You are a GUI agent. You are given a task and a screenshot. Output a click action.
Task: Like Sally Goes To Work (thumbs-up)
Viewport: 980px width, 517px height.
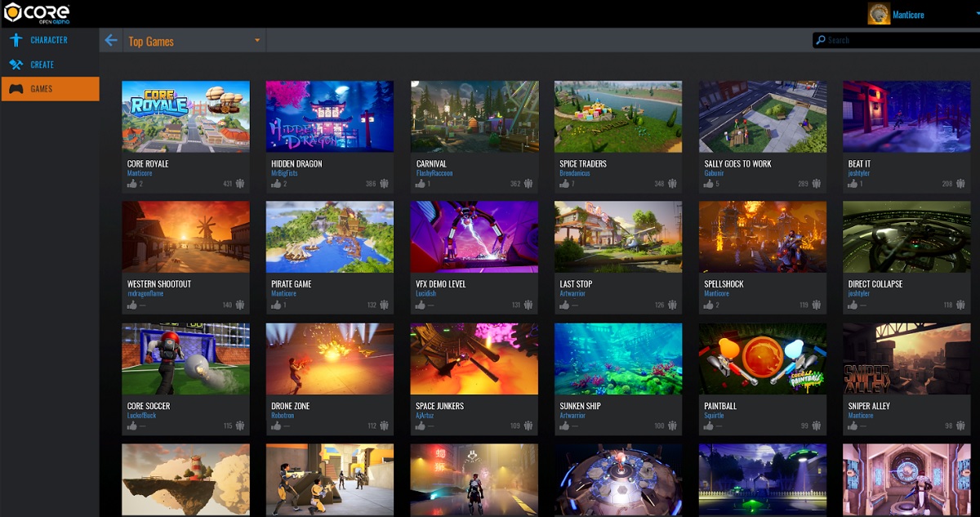[709, 184]
